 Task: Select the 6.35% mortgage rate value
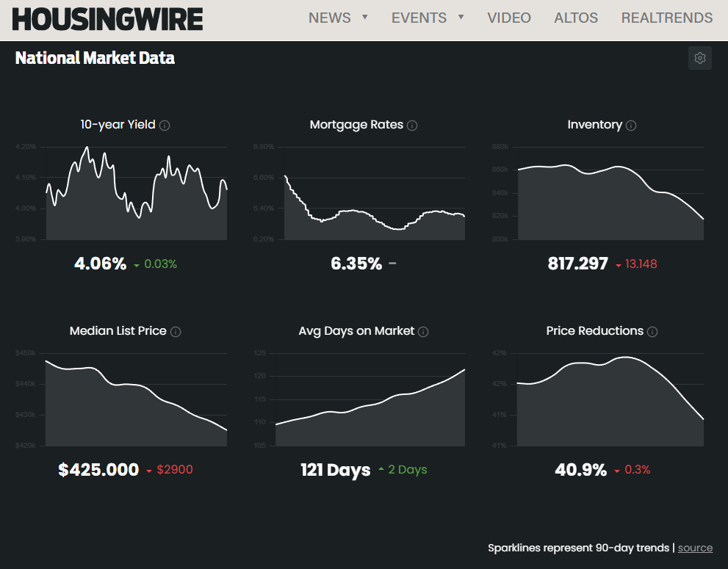[356, 264]
